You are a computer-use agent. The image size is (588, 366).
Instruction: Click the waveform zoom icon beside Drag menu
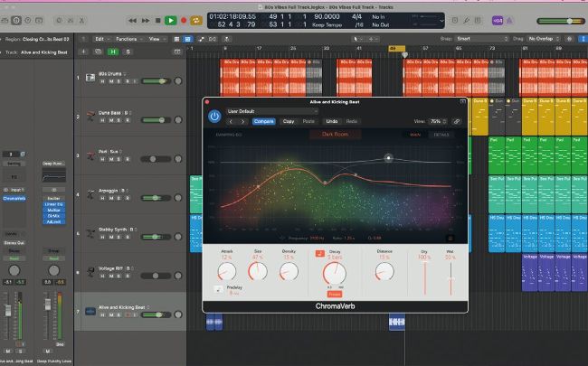[x=569, y=39]
